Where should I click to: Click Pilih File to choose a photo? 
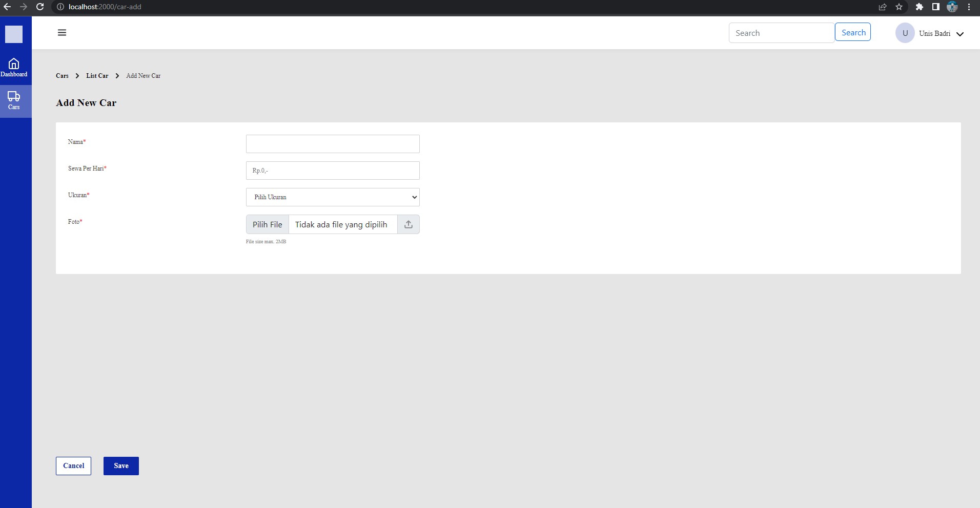click(267, 224)
